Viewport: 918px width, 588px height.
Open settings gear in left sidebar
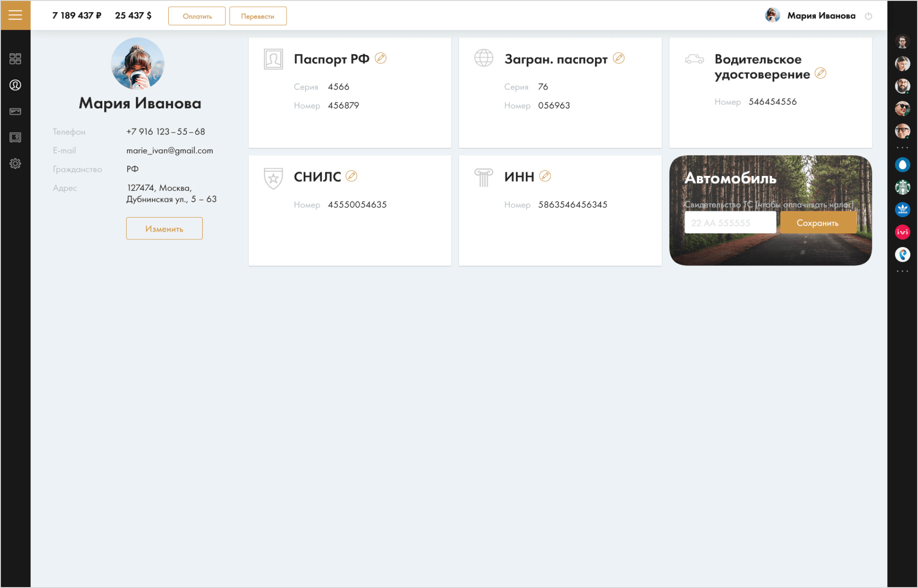[15, 164]
